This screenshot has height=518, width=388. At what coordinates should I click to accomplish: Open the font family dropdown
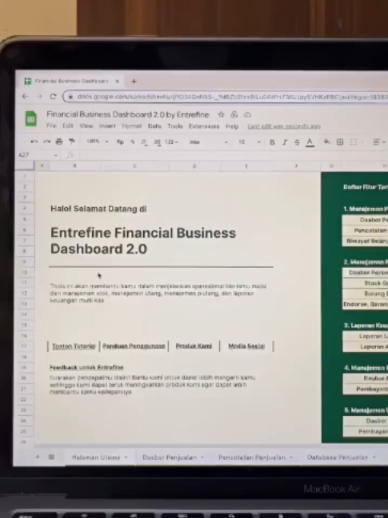coord(209,142)
